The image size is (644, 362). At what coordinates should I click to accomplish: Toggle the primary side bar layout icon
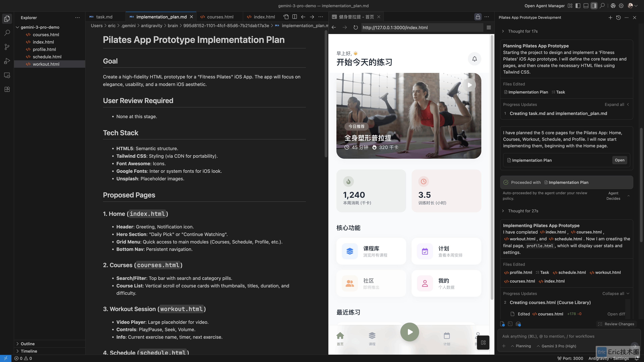578,6
